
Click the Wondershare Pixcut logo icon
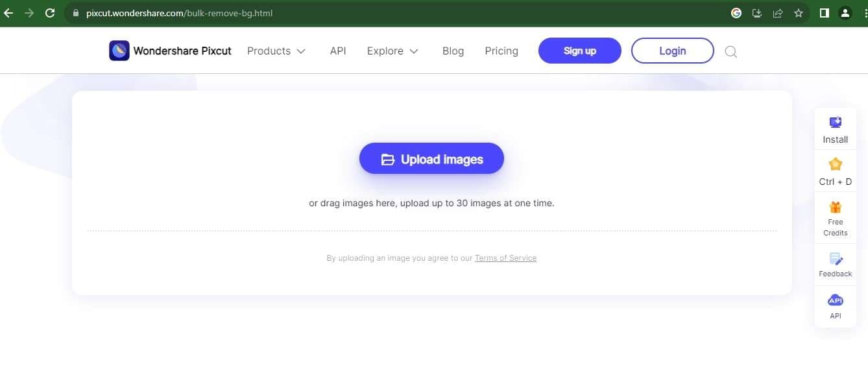pyautogui.click(x=119, y=51)
